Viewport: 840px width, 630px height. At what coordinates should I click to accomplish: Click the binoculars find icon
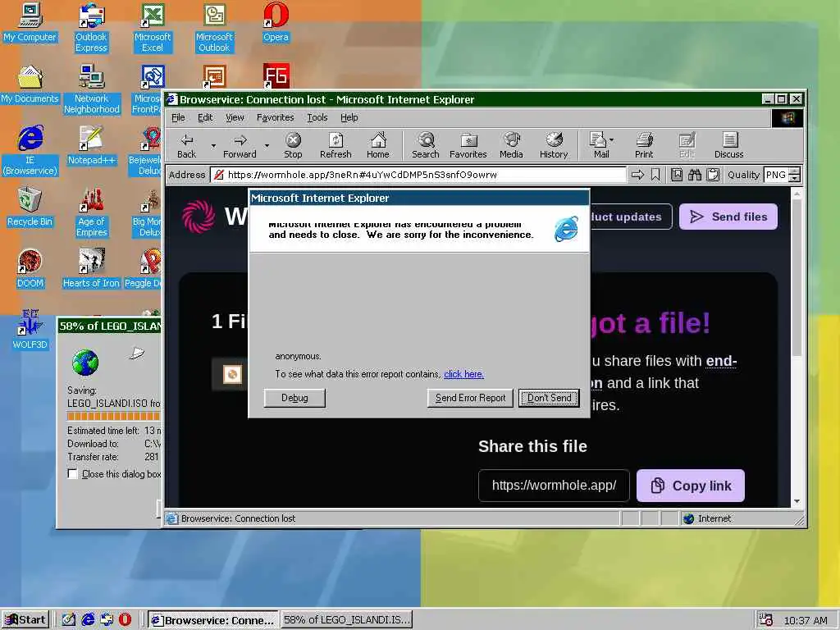(x=695, y=175)
